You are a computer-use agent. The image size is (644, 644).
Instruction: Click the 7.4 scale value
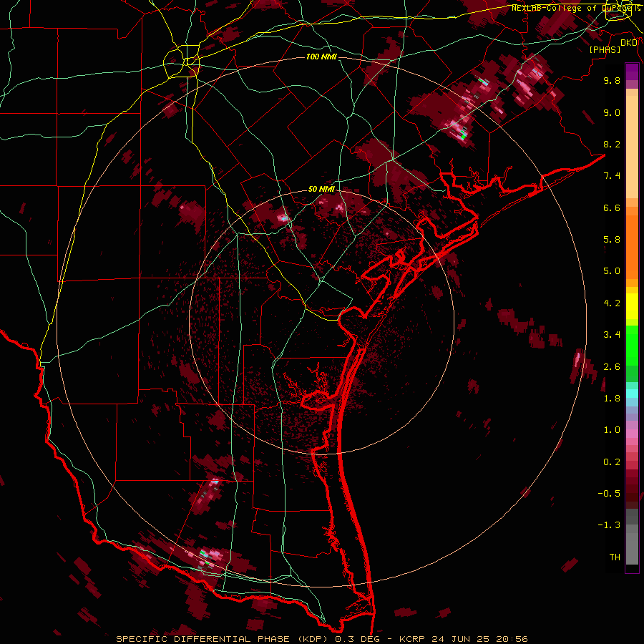click(612, 176)
